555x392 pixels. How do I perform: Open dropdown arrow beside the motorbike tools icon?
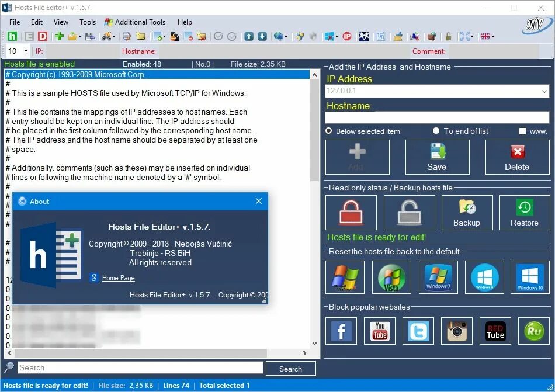(113, 36)
